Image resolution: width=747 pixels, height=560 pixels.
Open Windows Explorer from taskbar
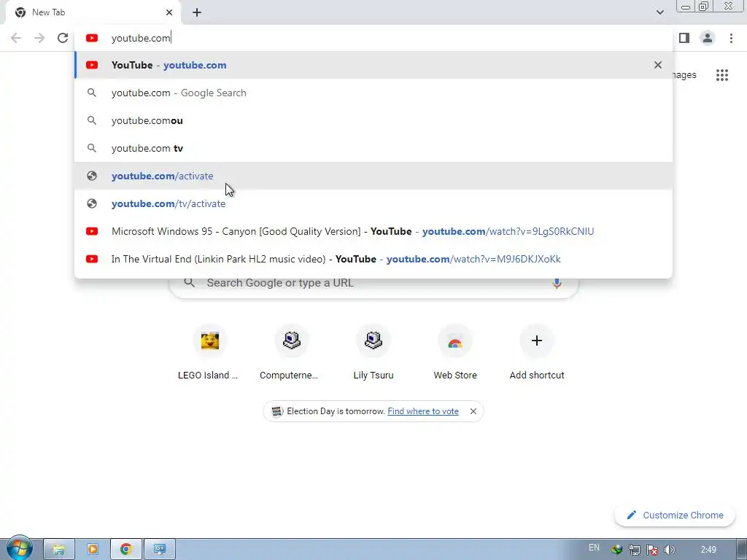point(59,550)
